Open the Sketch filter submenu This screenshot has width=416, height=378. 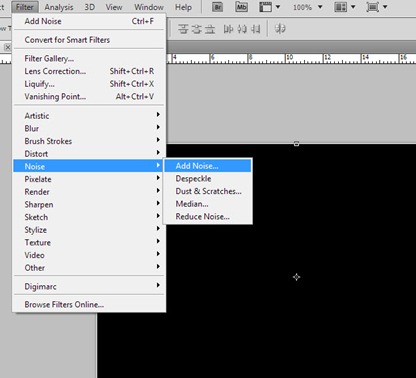point(89,217)
